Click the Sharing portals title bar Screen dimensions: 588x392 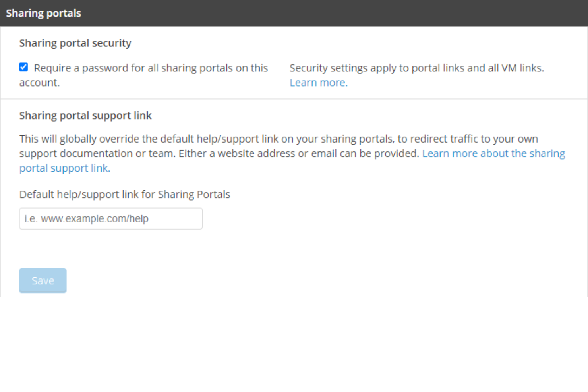click(x=43, y=13)
